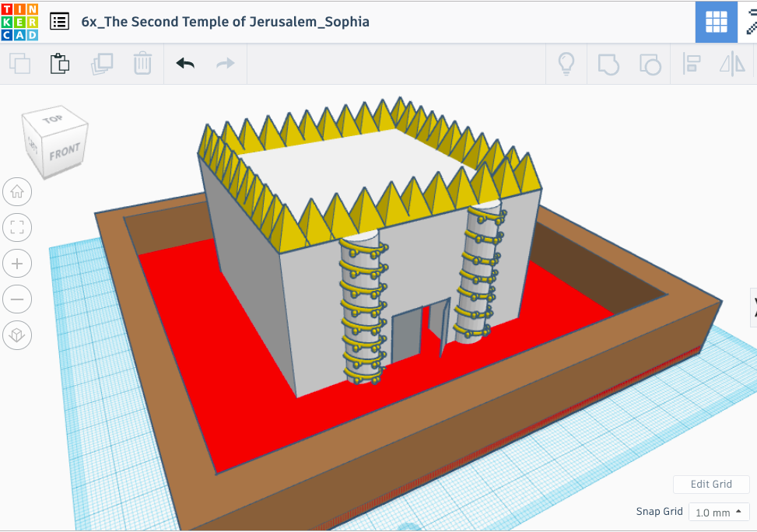The width and height of the screenshot is (757, 532).
Task: Switch to the 3D design grid view
Action: [x=716, y=22]
